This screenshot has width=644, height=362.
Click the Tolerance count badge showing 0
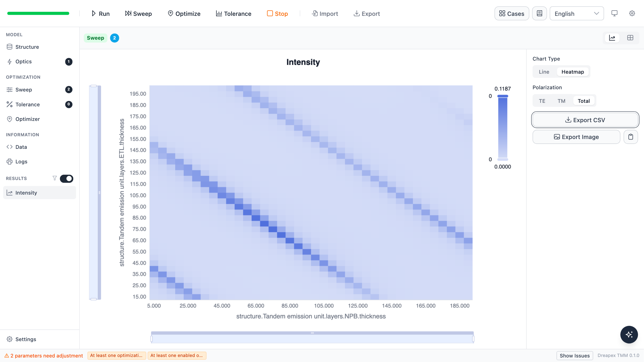point(69,104)
